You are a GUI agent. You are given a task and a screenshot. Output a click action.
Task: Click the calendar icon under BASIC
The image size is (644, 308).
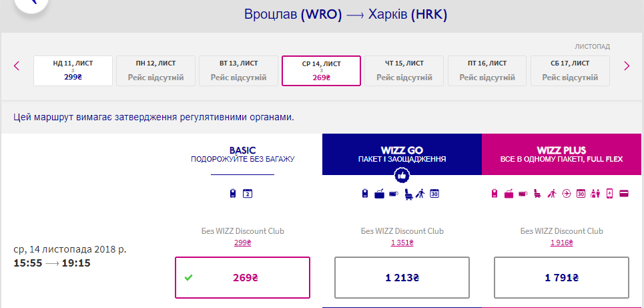pos(248,194)
